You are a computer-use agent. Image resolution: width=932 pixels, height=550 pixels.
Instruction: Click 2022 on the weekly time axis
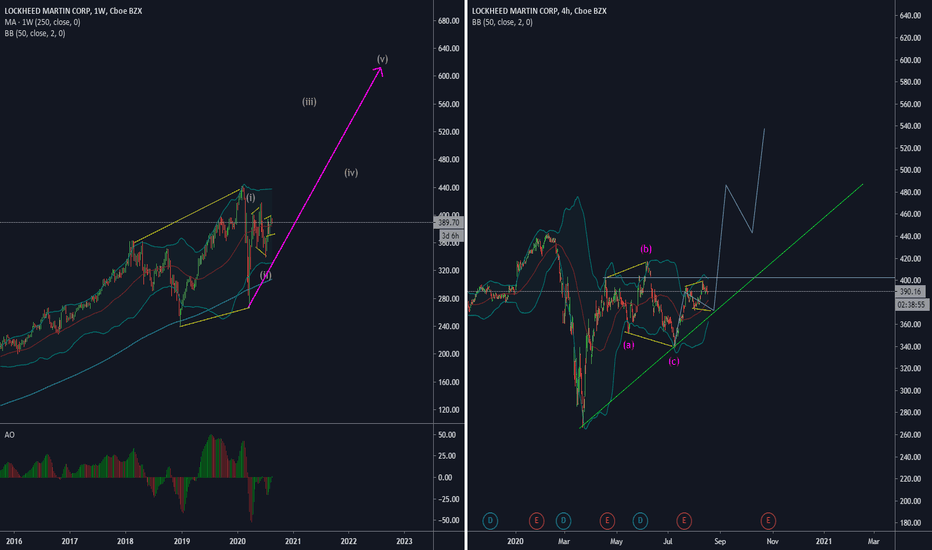pyautogui.click(x=348, y=541)
